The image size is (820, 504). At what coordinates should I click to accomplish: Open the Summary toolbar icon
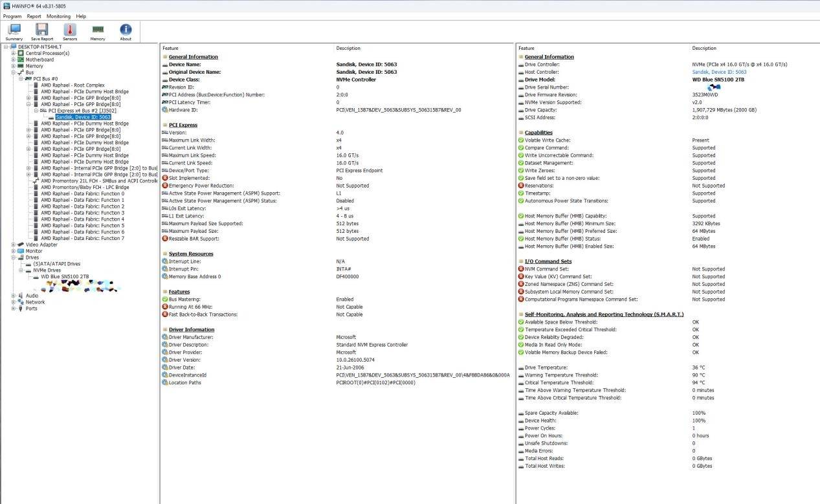[14, 31]
